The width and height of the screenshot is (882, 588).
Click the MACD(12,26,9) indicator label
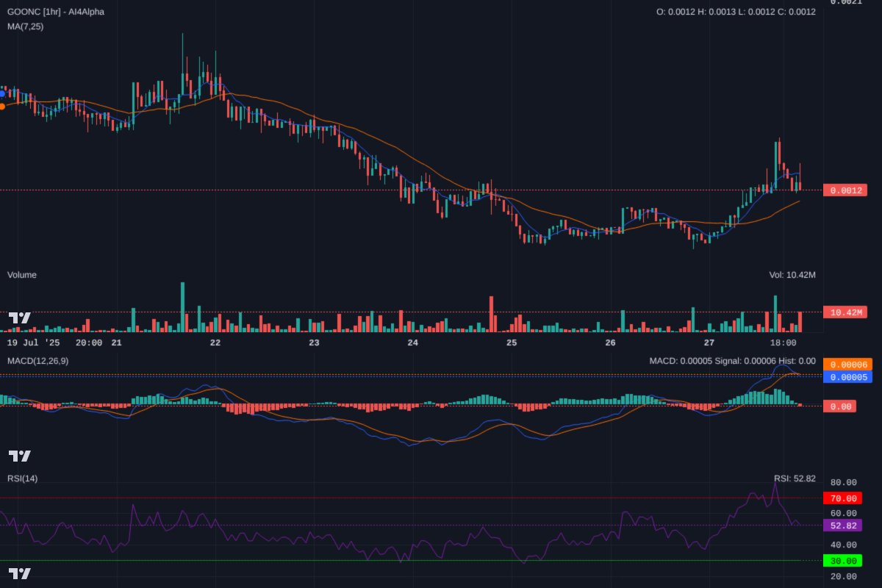coord(38,361)
